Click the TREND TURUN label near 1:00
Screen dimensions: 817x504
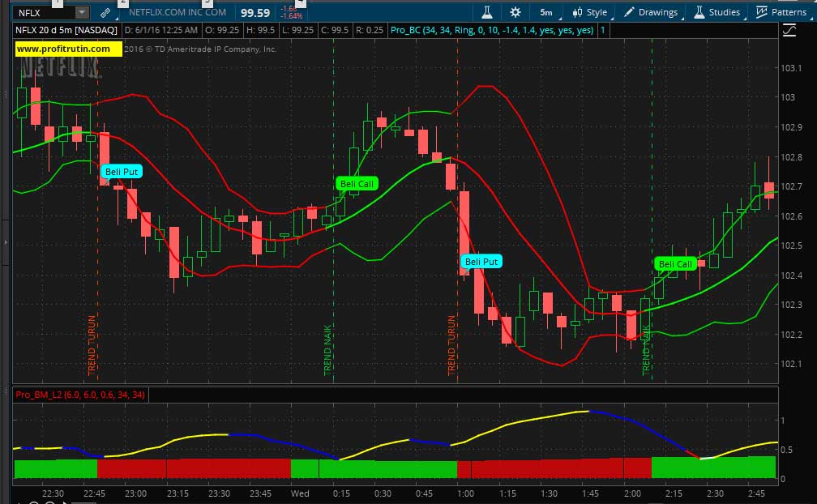pyautogui.click(x=451, y=344)
